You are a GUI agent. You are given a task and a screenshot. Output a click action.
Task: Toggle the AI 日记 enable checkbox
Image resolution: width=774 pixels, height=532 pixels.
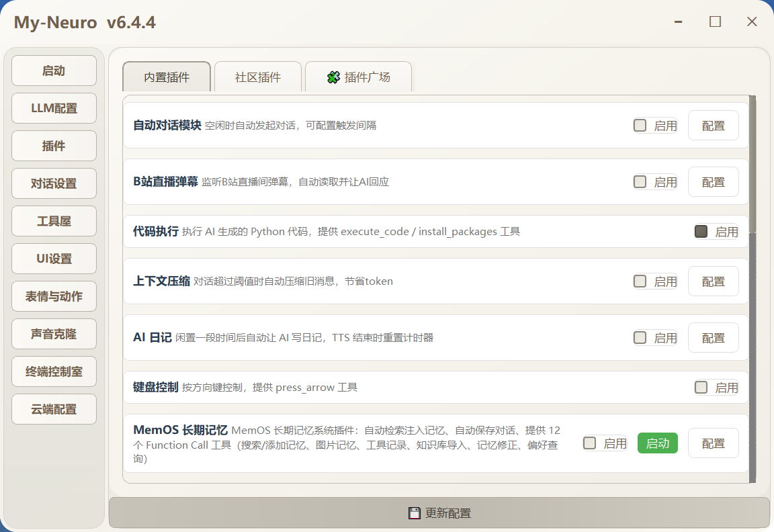pos(640,338)
